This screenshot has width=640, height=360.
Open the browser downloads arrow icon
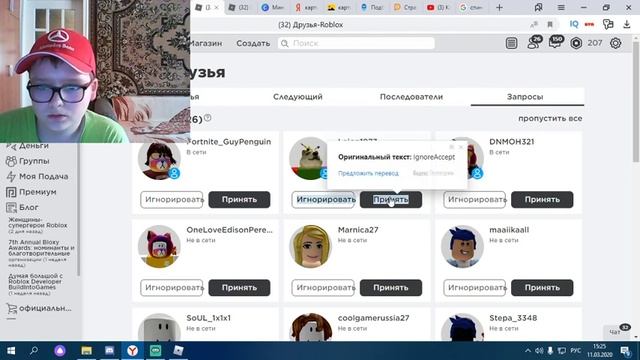click(627, 24)
